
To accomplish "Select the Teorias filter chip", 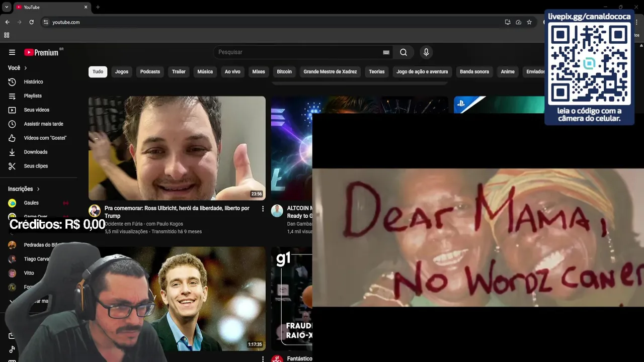I will (376, 72).
